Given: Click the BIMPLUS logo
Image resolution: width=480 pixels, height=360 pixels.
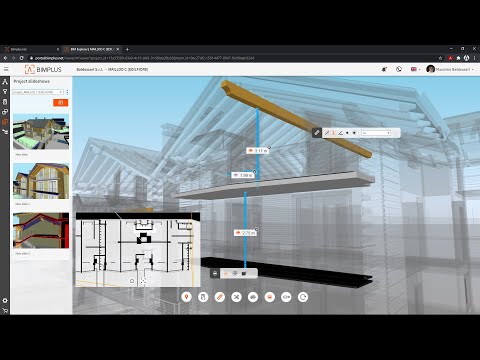Looking at the screenshot, I should [x=43, y=69].
